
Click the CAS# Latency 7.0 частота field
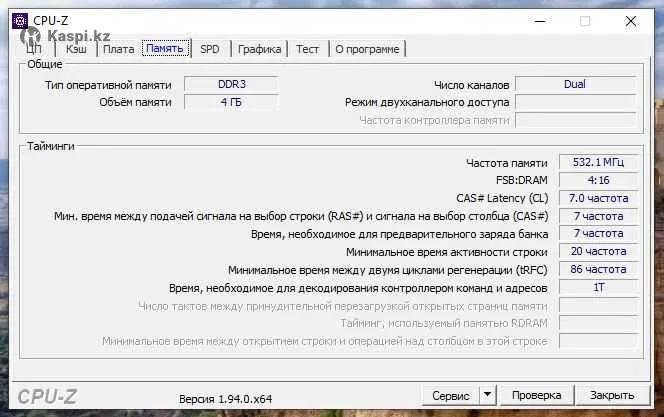pos(597,198)
